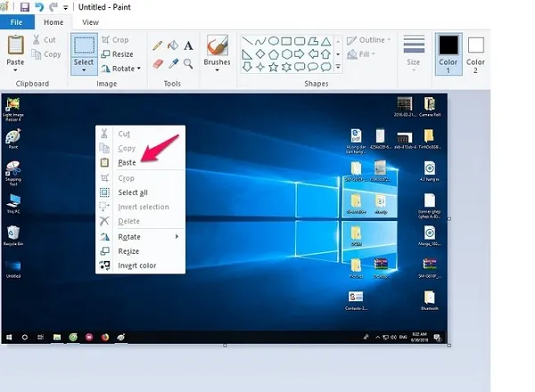Viewport: 535px width, 392px height.
Task: Switch to the View ribbon tab
Action: coord(90,22)
